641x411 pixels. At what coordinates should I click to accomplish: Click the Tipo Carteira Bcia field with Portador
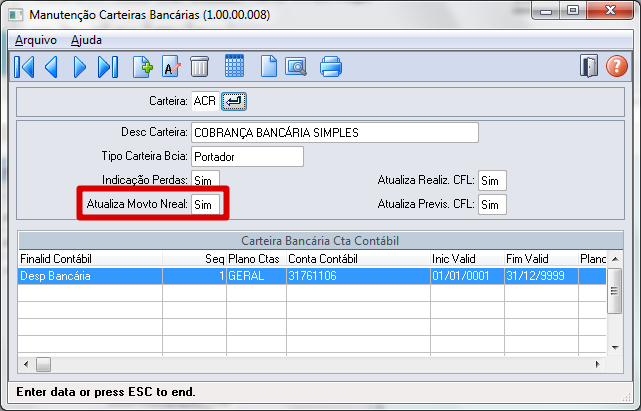247,157
